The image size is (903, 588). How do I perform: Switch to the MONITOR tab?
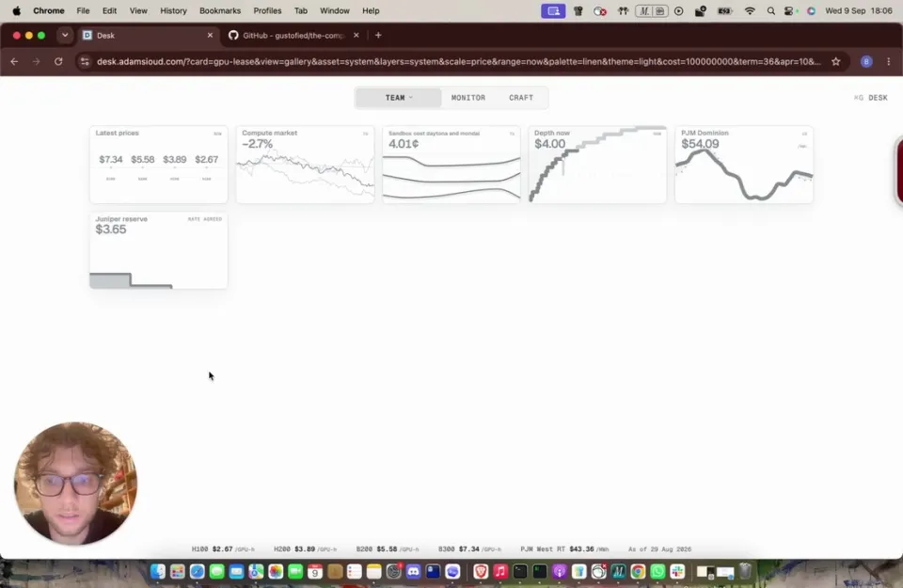click(x=468, y=98)
